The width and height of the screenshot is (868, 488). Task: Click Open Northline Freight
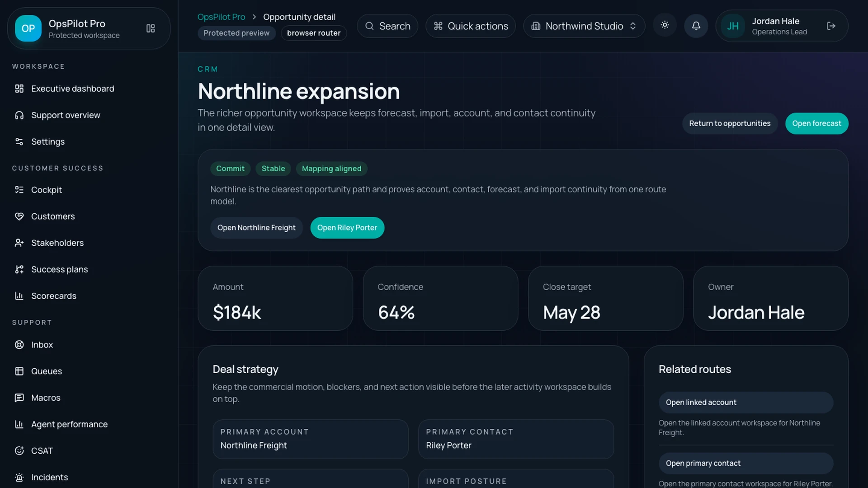256,228
